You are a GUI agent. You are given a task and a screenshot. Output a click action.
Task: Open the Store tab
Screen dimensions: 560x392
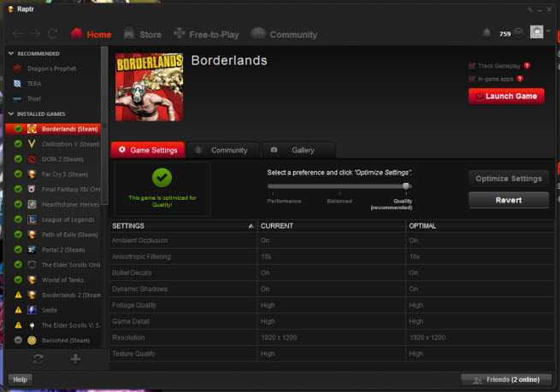click(142, 34)
